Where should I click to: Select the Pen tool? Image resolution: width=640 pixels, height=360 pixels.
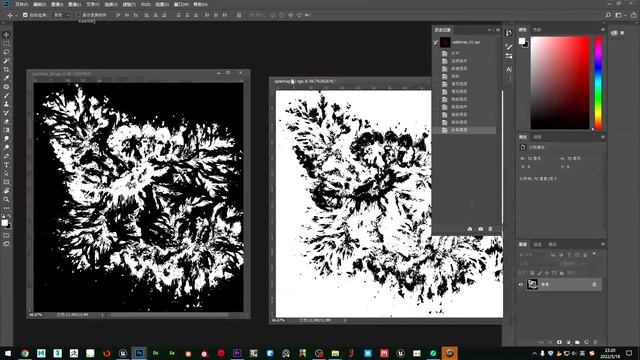(x=6, y=156)
